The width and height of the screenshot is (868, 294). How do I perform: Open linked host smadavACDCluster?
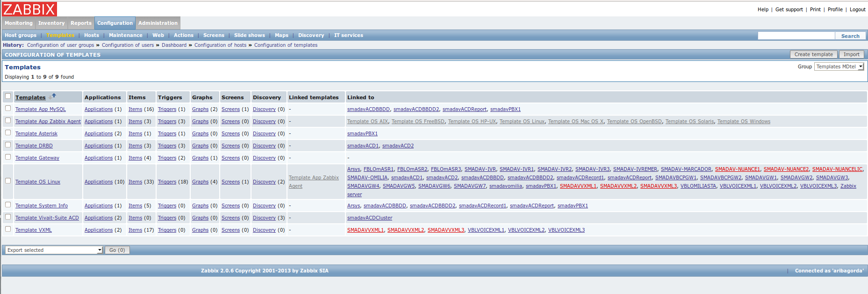[370, 218]
